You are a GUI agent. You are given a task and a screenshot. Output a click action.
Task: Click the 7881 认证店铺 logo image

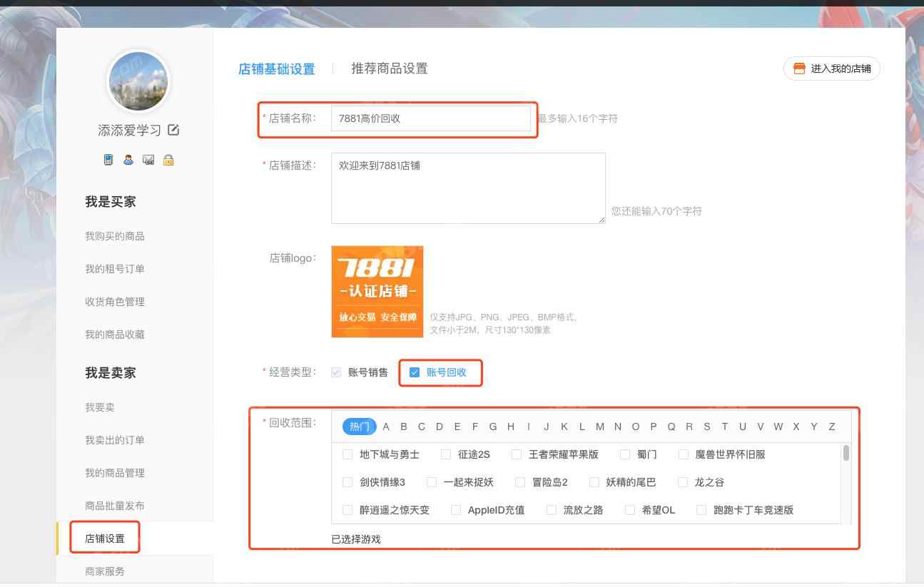(x=377, y=292)
